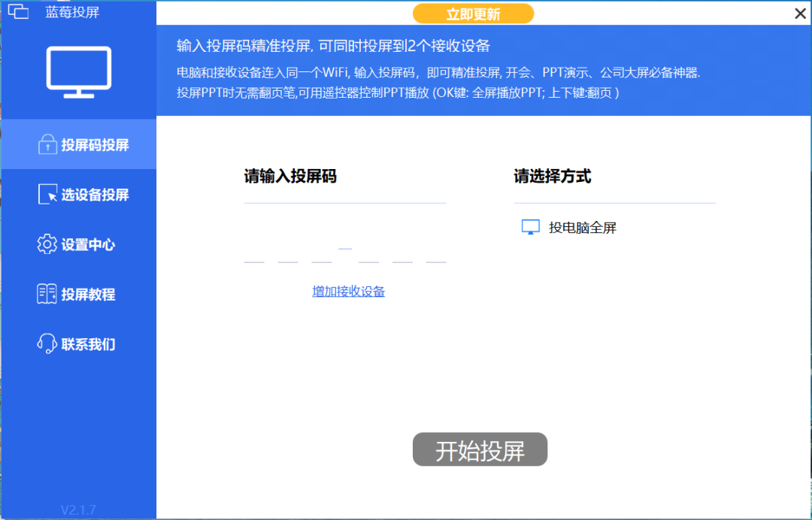This screenshot has width=812, height=520.
Task: Open the 联系我们 contact page
Action: click(79, 343)
